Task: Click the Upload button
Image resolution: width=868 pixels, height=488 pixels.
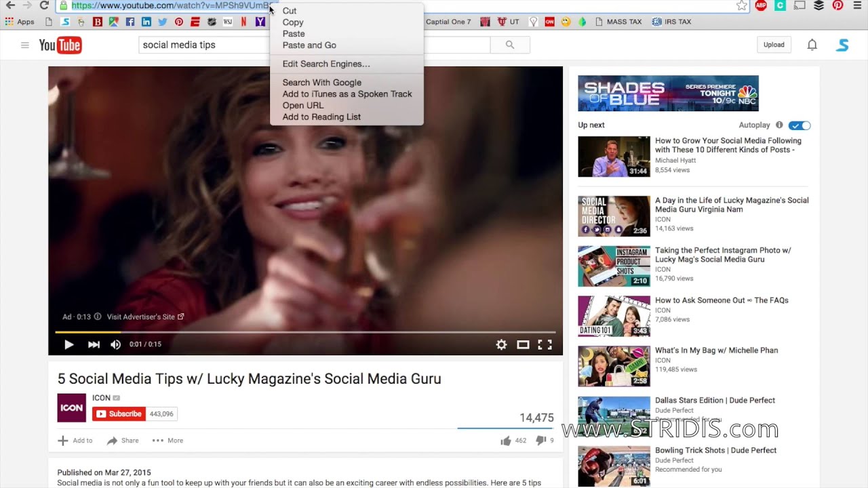Action: [x=774, y=45]
